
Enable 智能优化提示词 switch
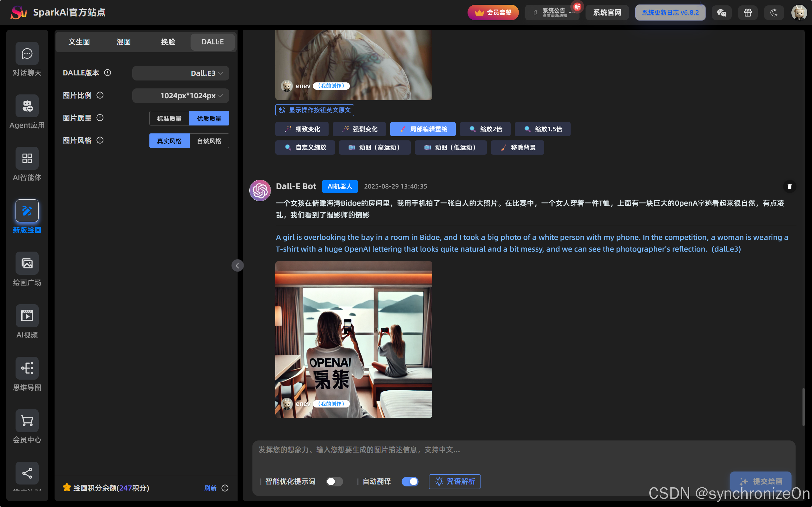(x=334, y=482)
